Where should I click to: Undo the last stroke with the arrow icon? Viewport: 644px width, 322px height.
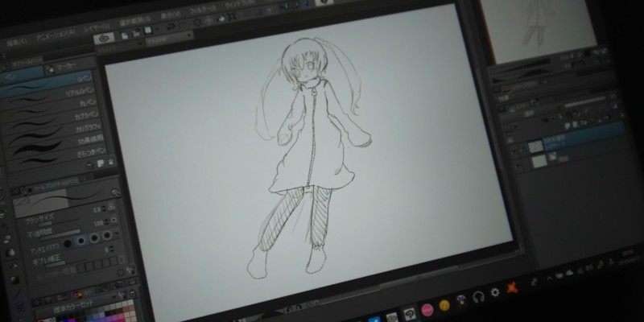coord(171,27)
